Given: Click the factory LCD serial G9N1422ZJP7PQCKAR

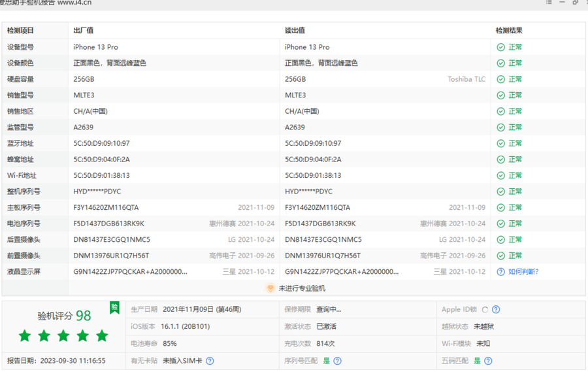Looking at the screenshot, I should [130, 272].
